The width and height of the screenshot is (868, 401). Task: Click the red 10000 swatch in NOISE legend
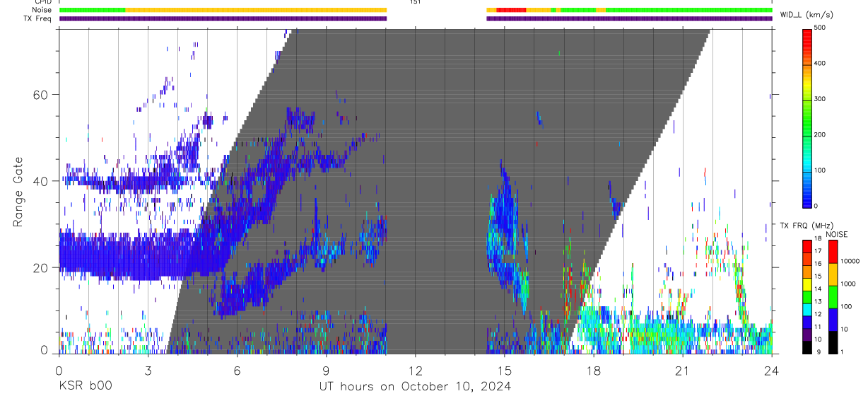coord(833,252)
